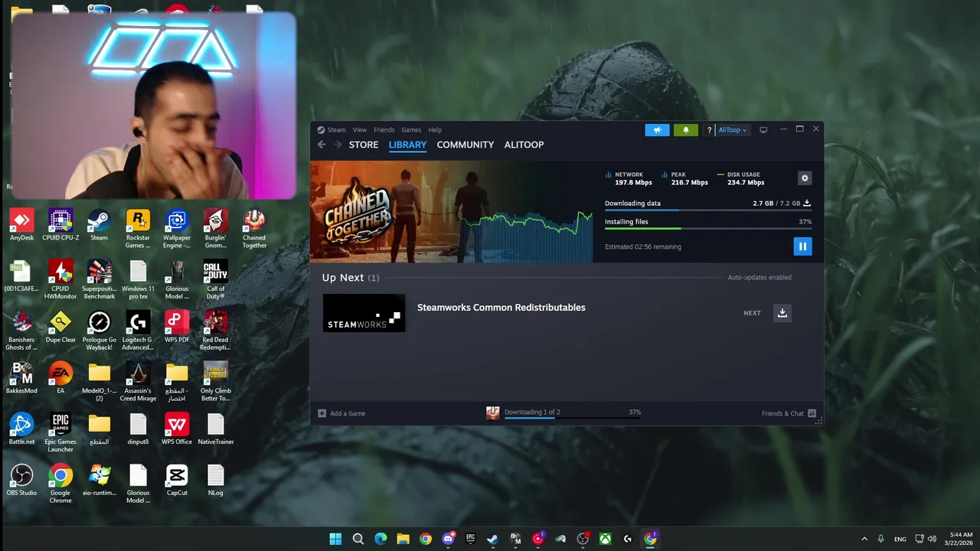Open download settings gear in Steam
The height and width of the screenshot is (551, 980).
[805, 178]
